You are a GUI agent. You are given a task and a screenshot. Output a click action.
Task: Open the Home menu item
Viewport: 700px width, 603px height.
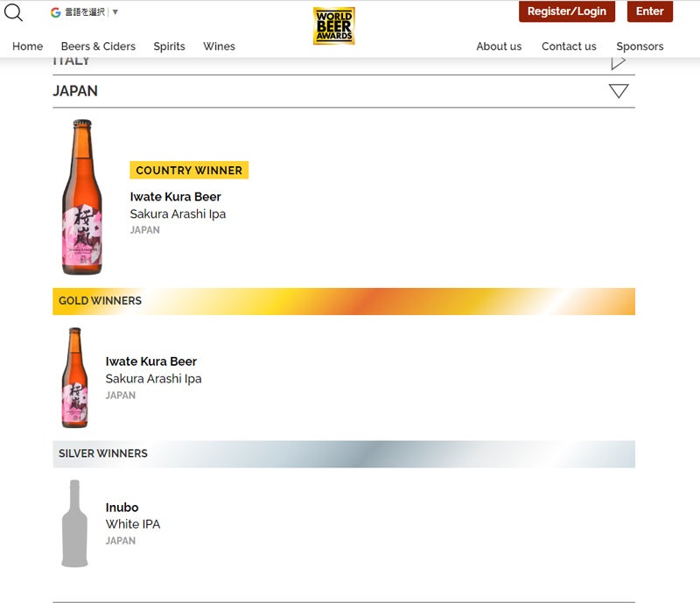tap(28, 46)
